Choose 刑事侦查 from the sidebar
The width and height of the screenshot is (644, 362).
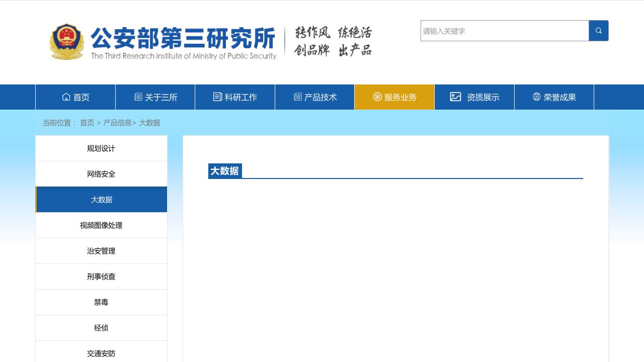tap(101, 277)
